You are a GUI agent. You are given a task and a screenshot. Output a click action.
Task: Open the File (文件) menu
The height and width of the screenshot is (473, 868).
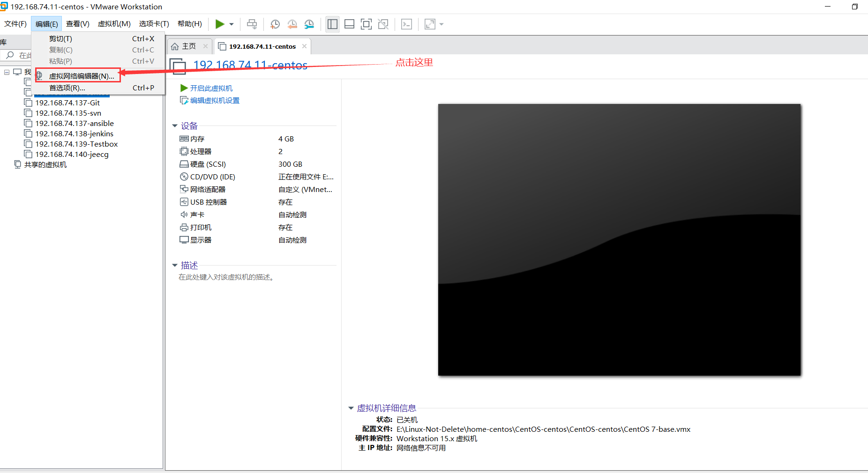click(15, 24)
